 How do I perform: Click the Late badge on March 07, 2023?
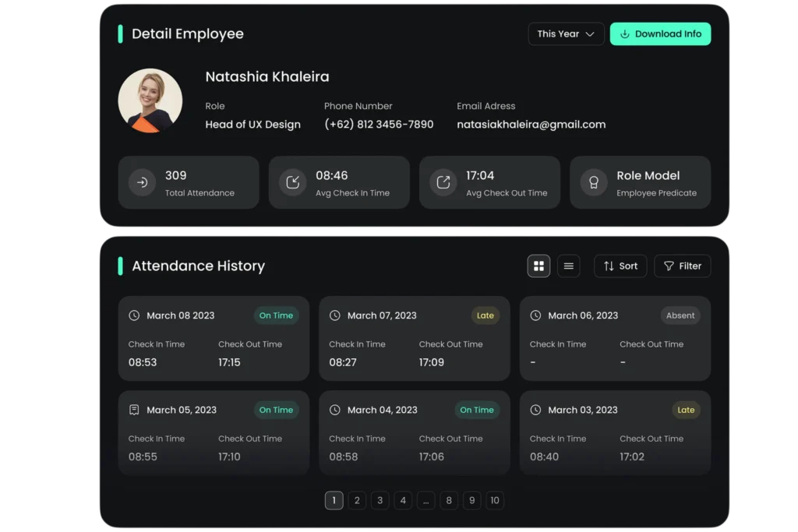(486, 315)
